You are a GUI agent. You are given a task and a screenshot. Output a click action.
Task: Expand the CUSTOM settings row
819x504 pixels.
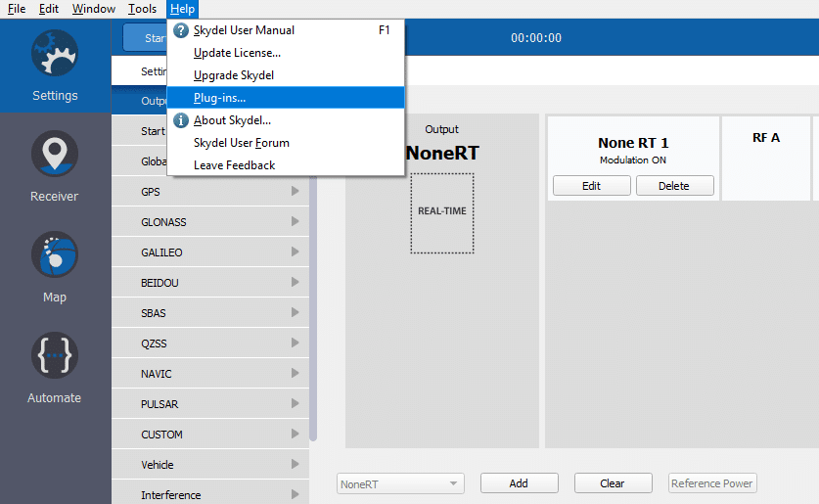(210, 434)
